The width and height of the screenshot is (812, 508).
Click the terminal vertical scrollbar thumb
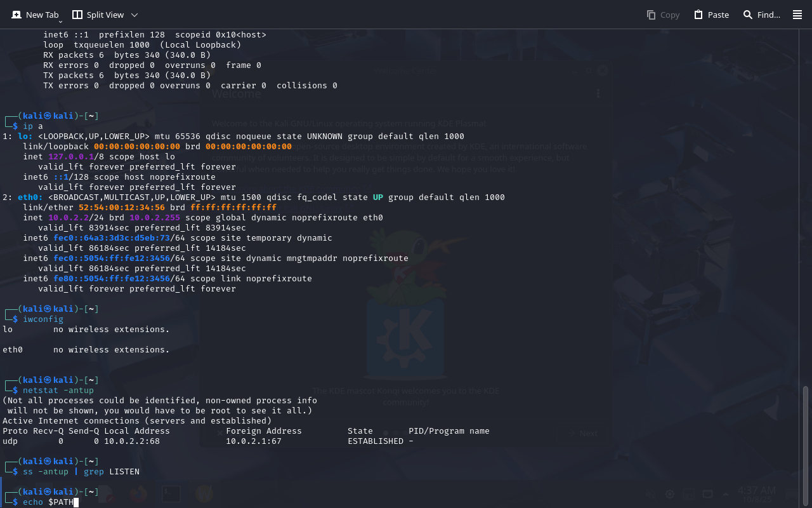806,444
